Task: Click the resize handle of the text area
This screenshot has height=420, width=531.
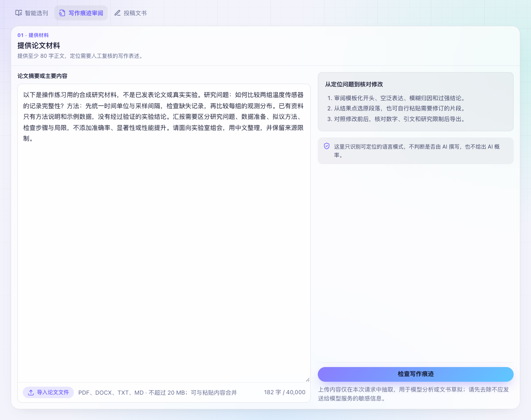Action: [308, 380]
